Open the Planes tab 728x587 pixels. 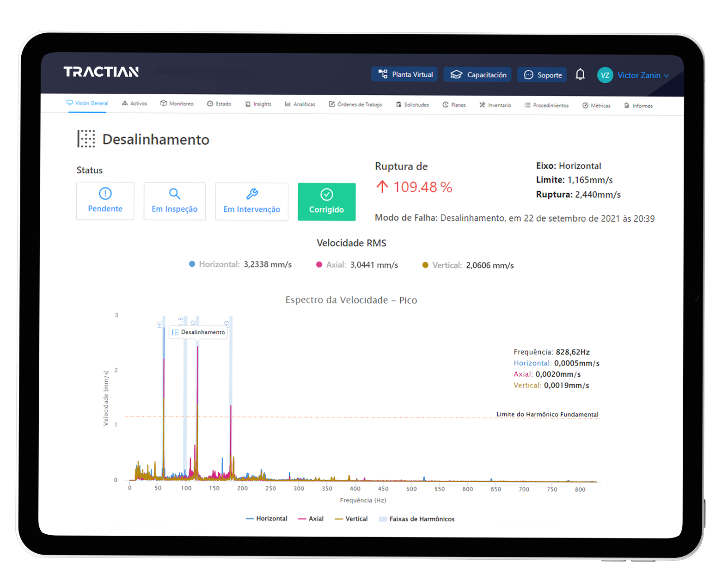[454, 105]
